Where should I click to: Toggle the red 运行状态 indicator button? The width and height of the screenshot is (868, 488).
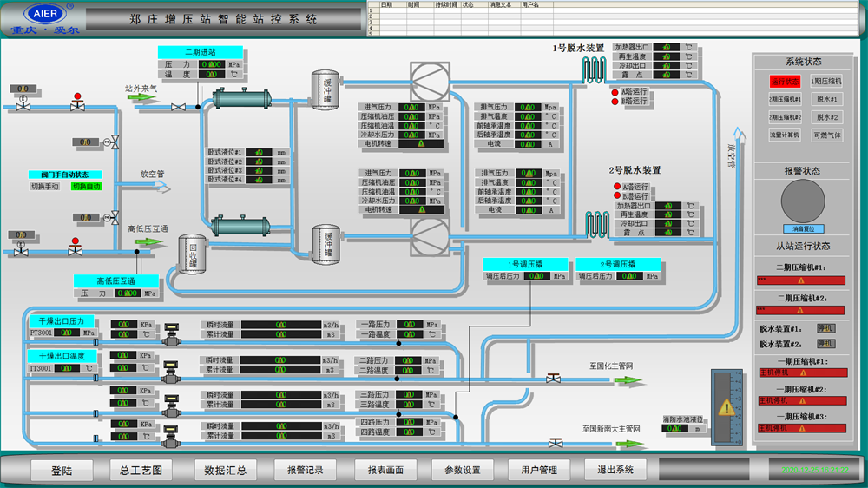(785, 82)
